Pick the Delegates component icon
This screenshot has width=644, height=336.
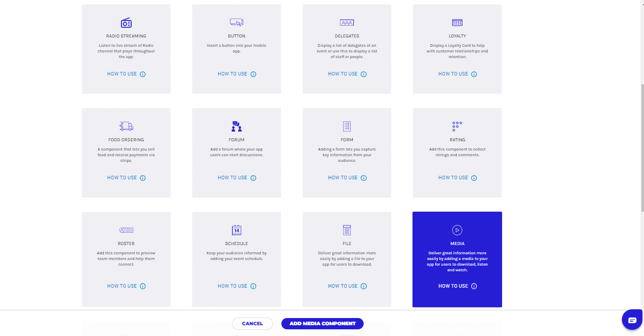click(x=347, y=23)
